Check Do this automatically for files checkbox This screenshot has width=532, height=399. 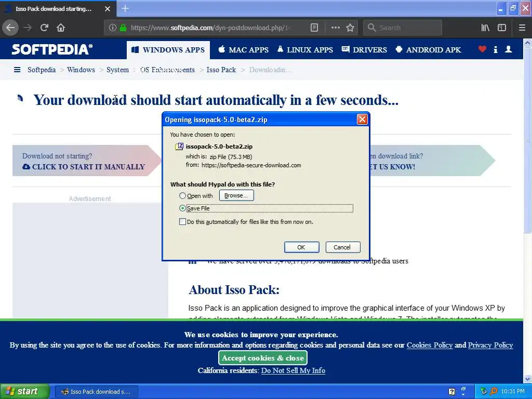tap(182, 222)
